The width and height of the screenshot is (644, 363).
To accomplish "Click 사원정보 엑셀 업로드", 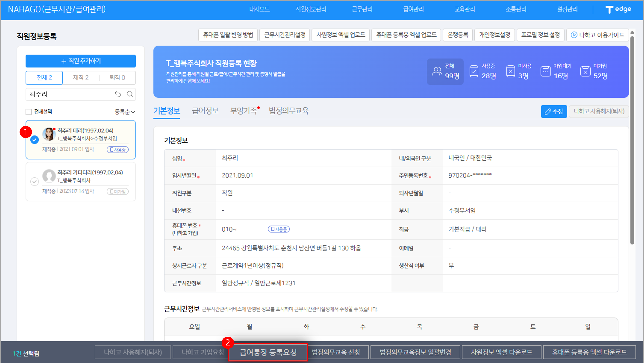I will 340,35.
